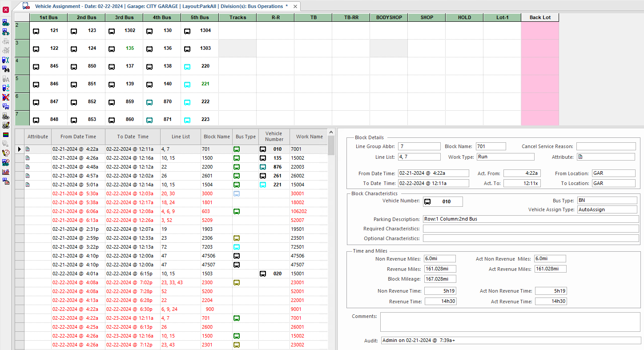Click the bar chart icon in sidebar

(6, 172)
